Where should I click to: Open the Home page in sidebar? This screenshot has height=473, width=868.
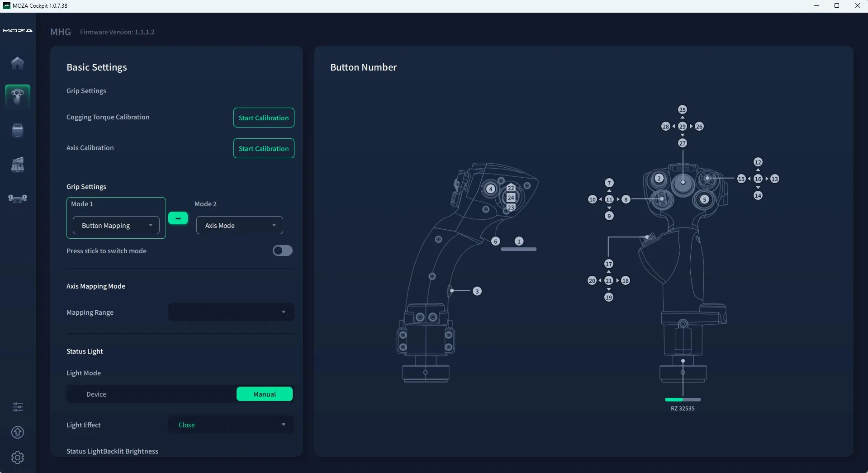point(18,63)
